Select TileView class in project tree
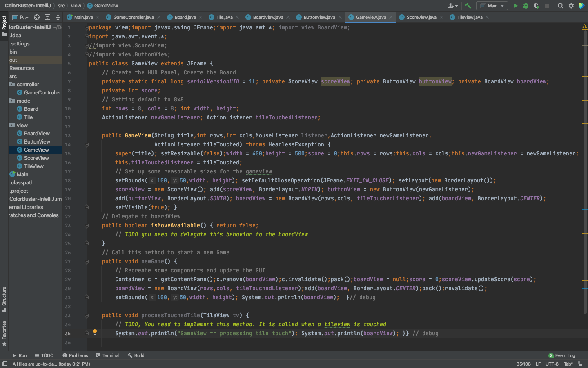 click(x=33, y=166)
